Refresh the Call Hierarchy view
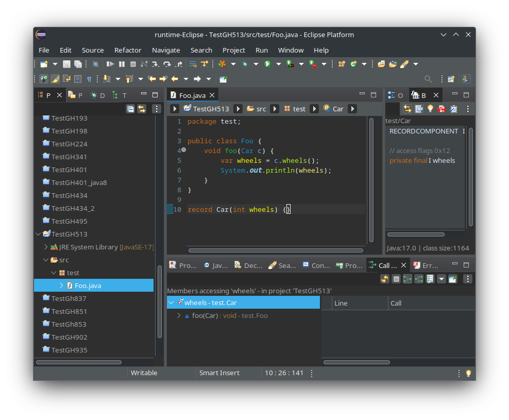 click(385, 278)
